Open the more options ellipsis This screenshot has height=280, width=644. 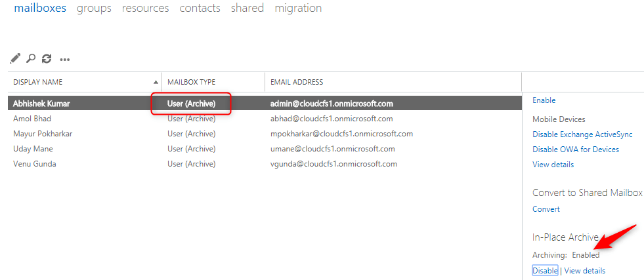(x=65, y=60)
